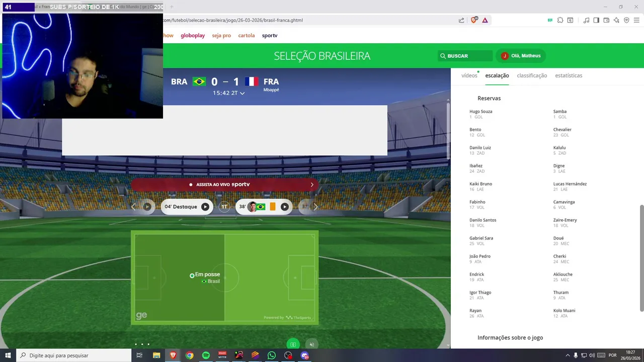Viewport: 644px width, 362px height.
Task: Click the taskbar volume speaker icon
Action: click(592, 355)
